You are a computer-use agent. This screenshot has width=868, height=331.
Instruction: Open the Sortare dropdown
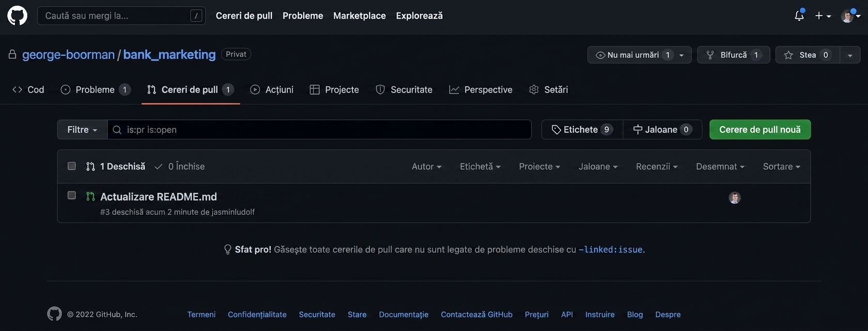pyautogui.click(x=782, y=167)
